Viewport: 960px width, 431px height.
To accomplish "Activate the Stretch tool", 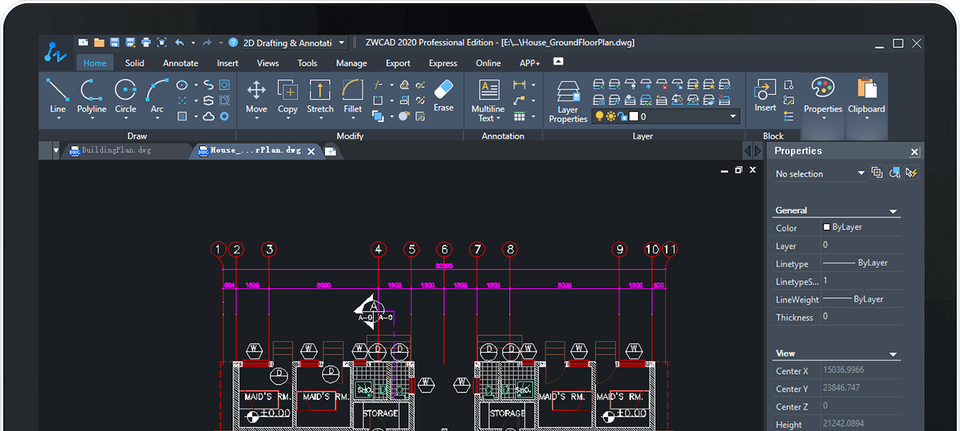I will (320, 96).
